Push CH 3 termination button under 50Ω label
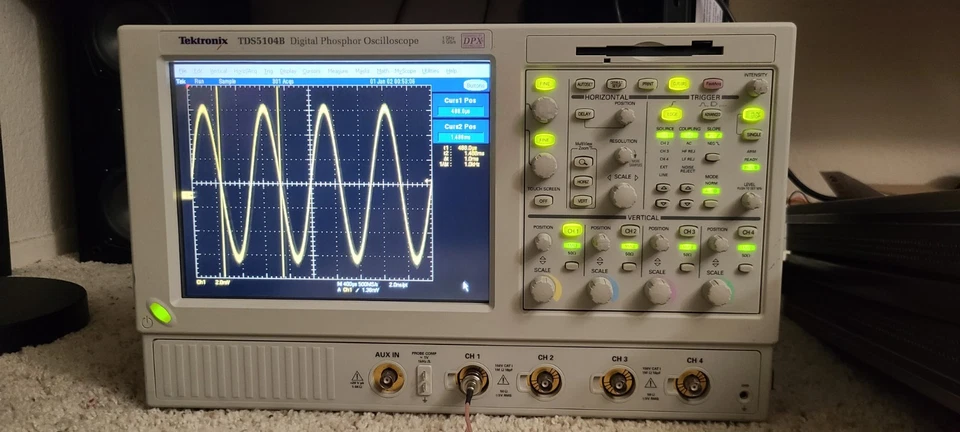Image resolution: width=960 pixels, height=432 pixels. (687, 267)
